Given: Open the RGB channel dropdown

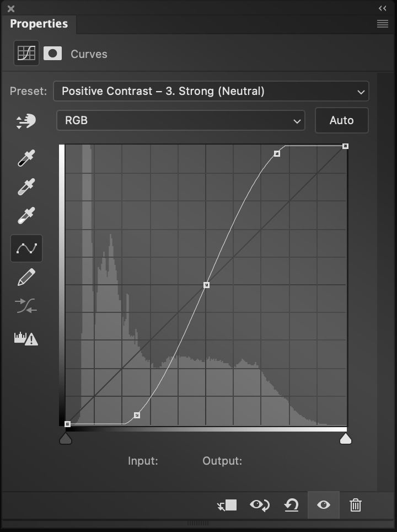Looking at the screenshot, I should [180, 120].
